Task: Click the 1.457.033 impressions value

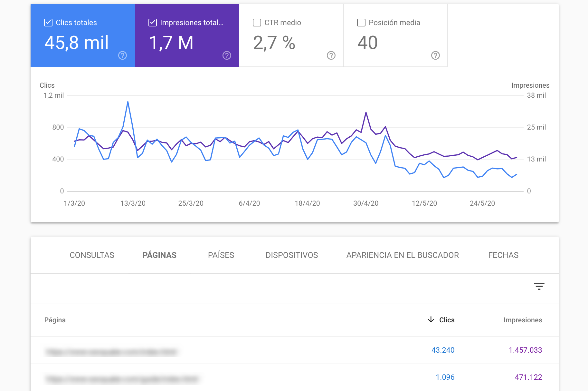Action: point(525,350)
